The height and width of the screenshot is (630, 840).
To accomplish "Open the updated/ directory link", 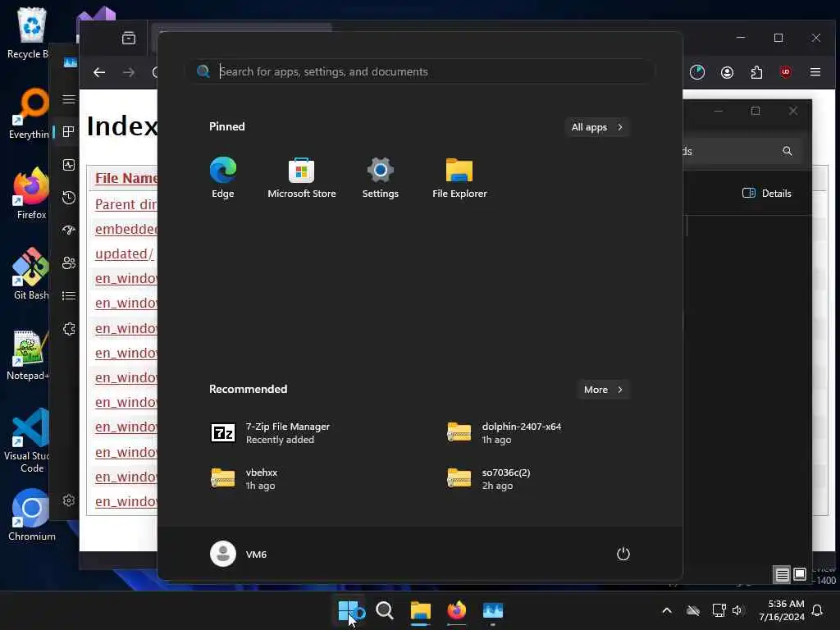I will pyautogui.click(x=125, y=254).
